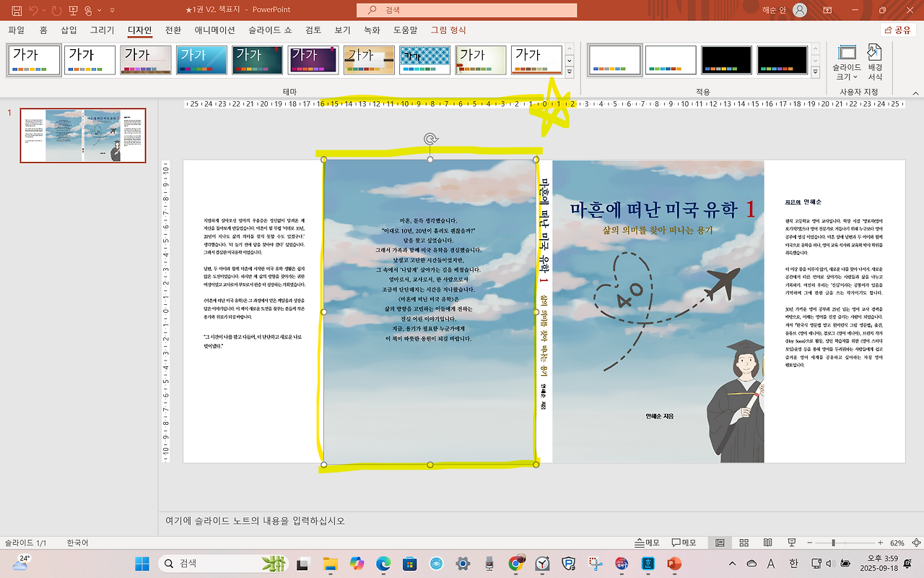This screenshot has width=924, height=578.
Task: Save the presentation with the diskette icon
Action: 17,10
